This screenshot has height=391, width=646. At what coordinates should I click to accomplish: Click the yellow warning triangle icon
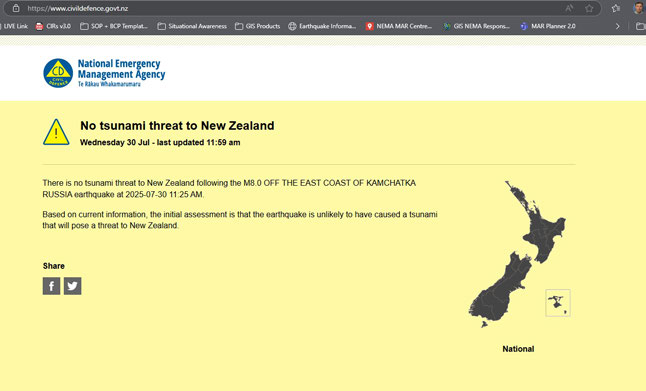click(x=56, y=132)
